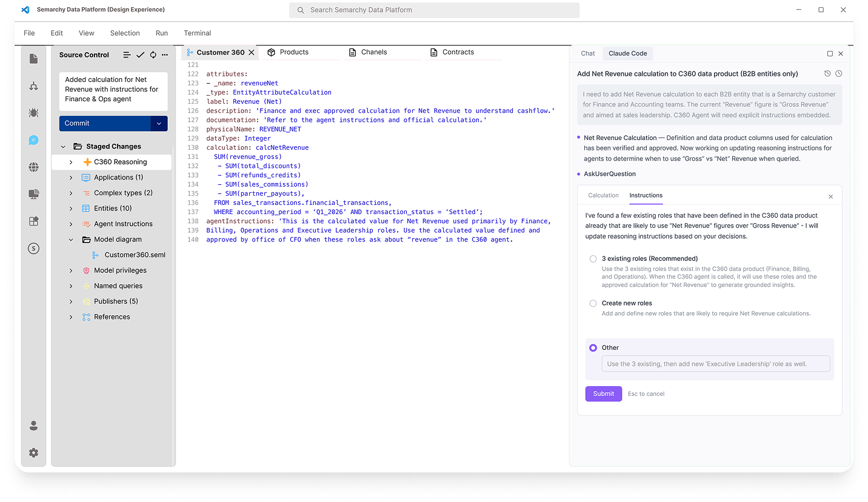Viewport: 868px width, 502px height.
Task: Select the 'Other' radio button
Action: click(x=593, y=348)
